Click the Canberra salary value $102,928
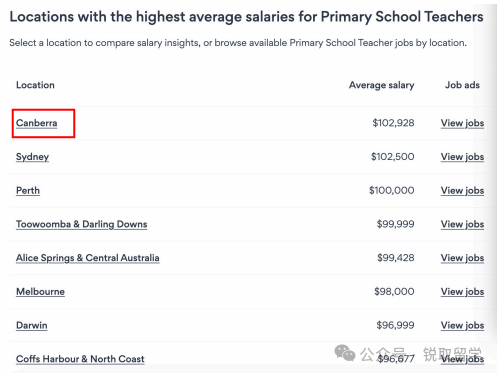This screenshot has height=375, width=498. 393,123
